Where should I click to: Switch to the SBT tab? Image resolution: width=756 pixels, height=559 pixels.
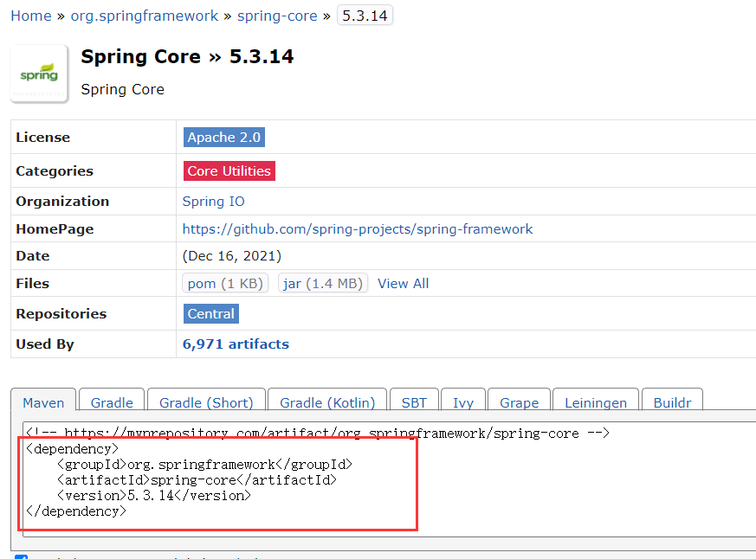(x=414, y=400)
